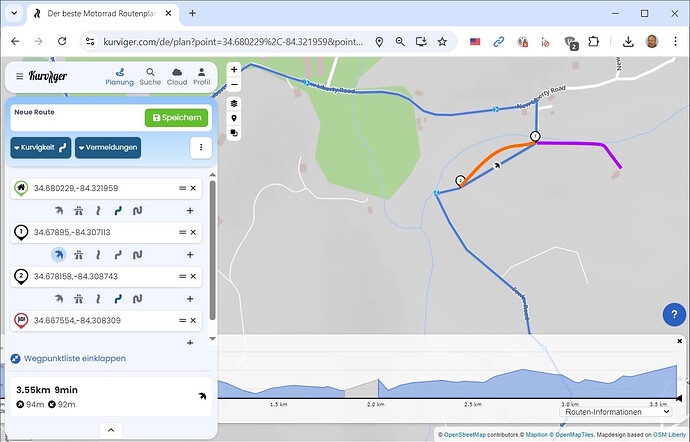
Task: Switch to the Suche tab
Action: (150, 76)
